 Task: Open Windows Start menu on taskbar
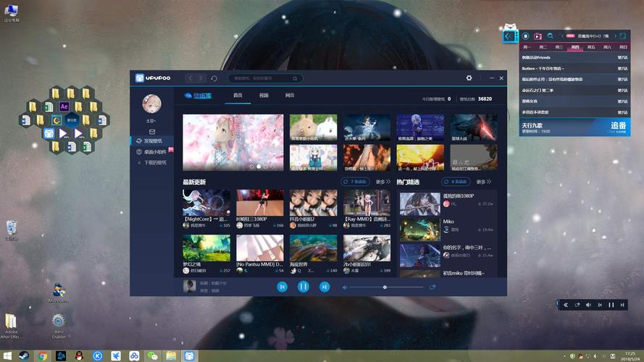(7, 355)
